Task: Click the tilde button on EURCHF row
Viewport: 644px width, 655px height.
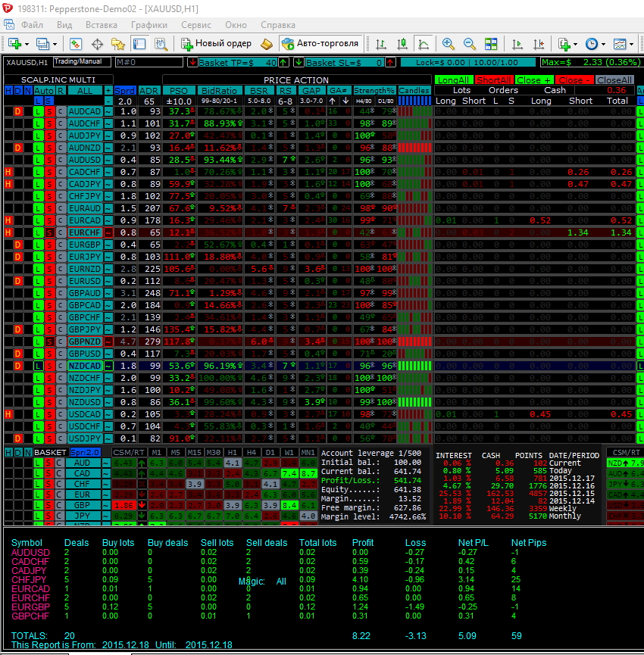Action: click(108, 232)
